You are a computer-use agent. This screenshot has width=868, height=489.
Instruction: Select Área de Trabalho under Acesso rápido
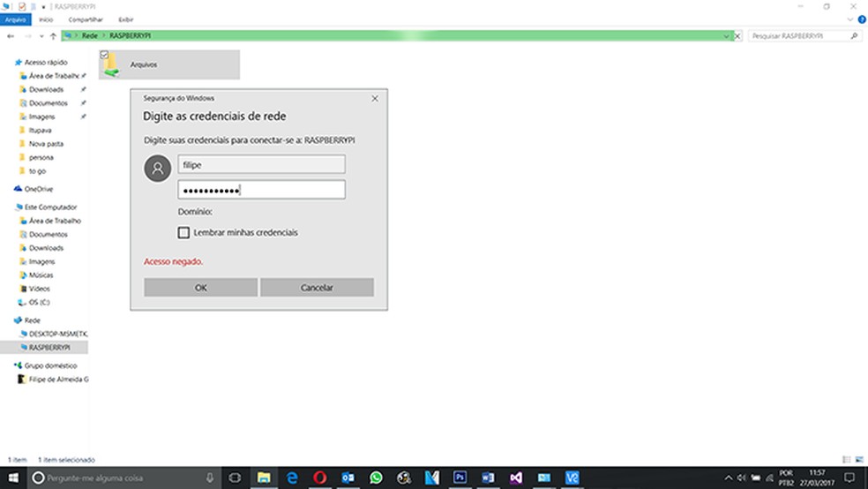[53, 76]
